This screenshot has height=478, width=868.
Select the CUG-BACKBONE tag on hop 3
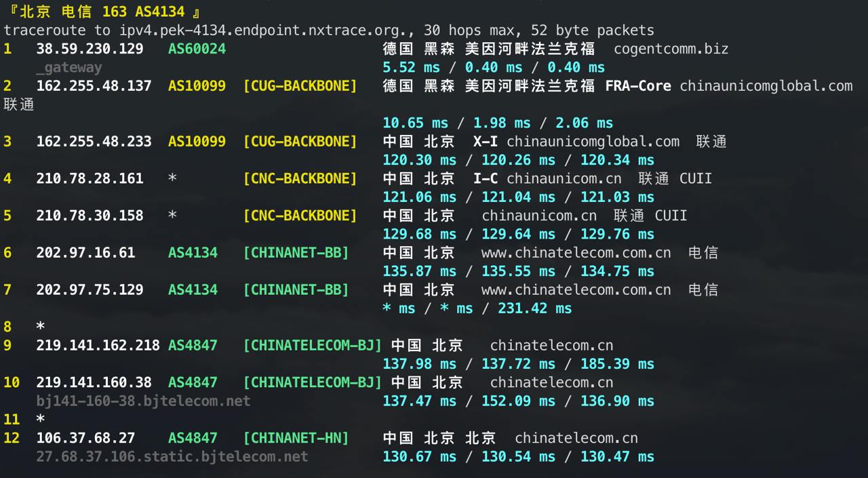(x=300, y=141)
